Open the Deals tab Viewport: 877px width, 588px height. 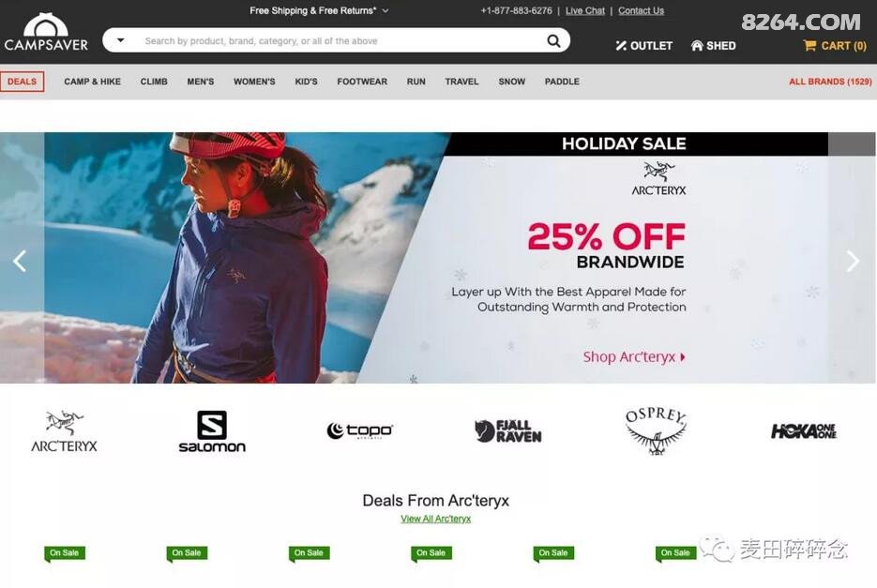22,82
